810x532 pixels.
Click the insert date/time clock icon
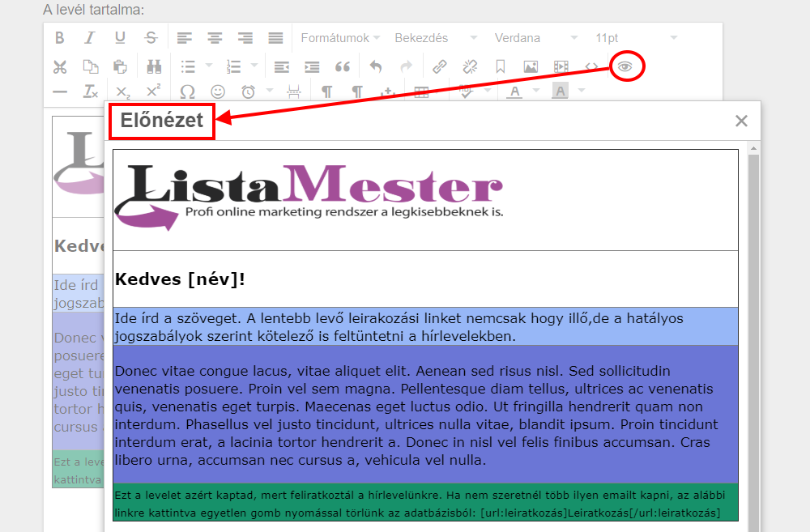pos(249,92)
